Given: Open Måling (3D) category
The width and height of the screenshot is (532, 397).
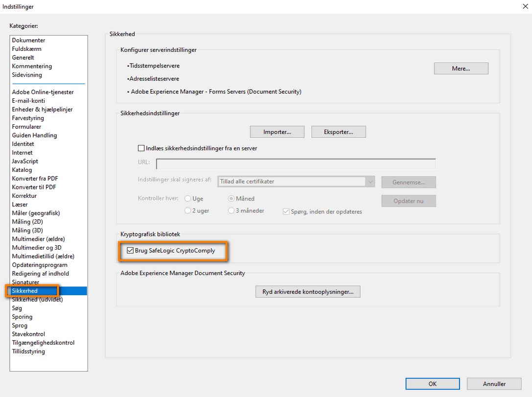Looking at the screenshot, I should 27,231.
